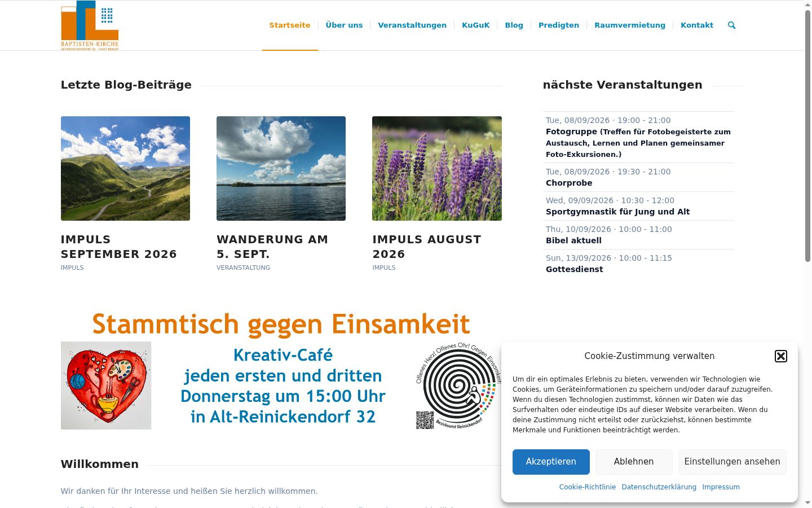
Task: Click the painted heart image in the banner
Action: click(106, 386)
